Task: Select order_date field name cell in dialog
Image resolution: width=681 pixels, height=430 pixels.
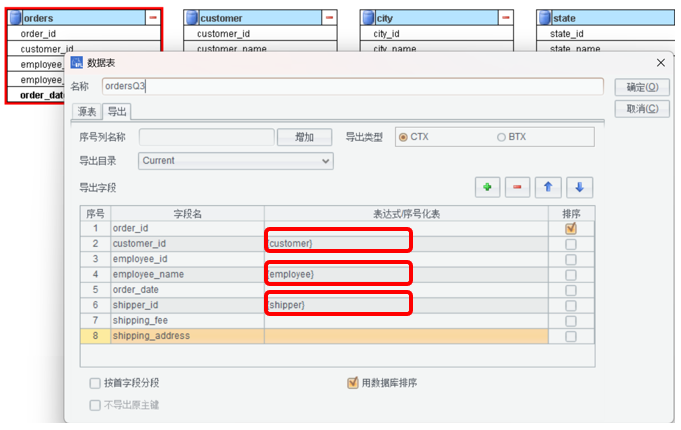Action: click(187, 290)
